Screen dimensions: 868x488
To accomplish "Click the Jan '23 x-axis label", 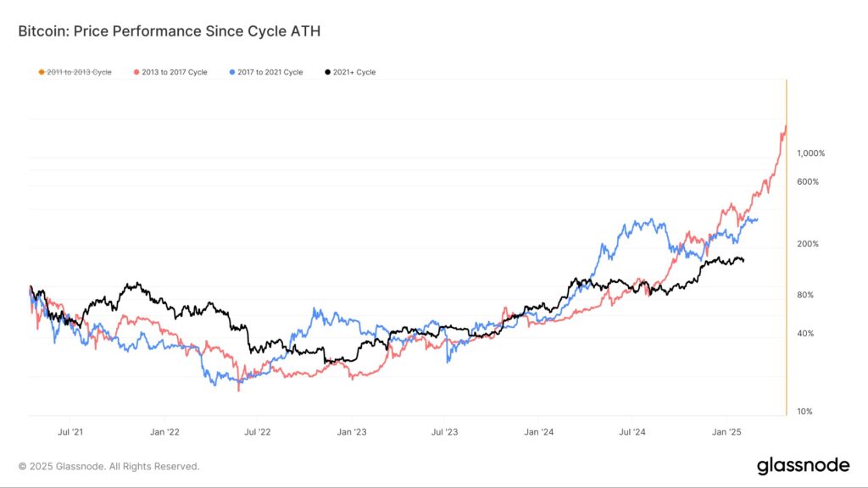I will pos(352,431).
